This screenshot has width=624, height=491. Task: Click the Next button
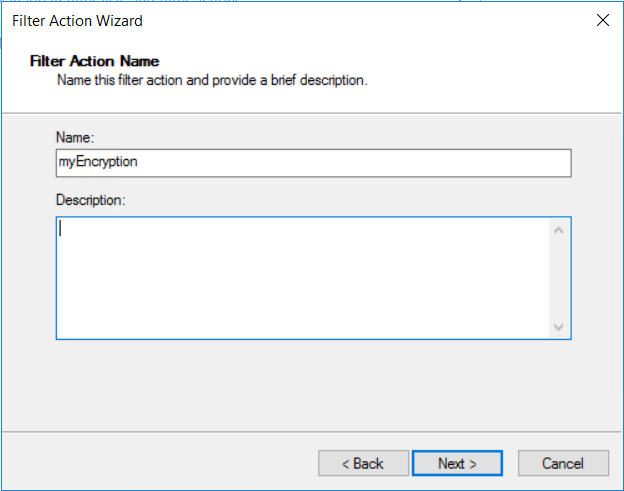(457, 463)
